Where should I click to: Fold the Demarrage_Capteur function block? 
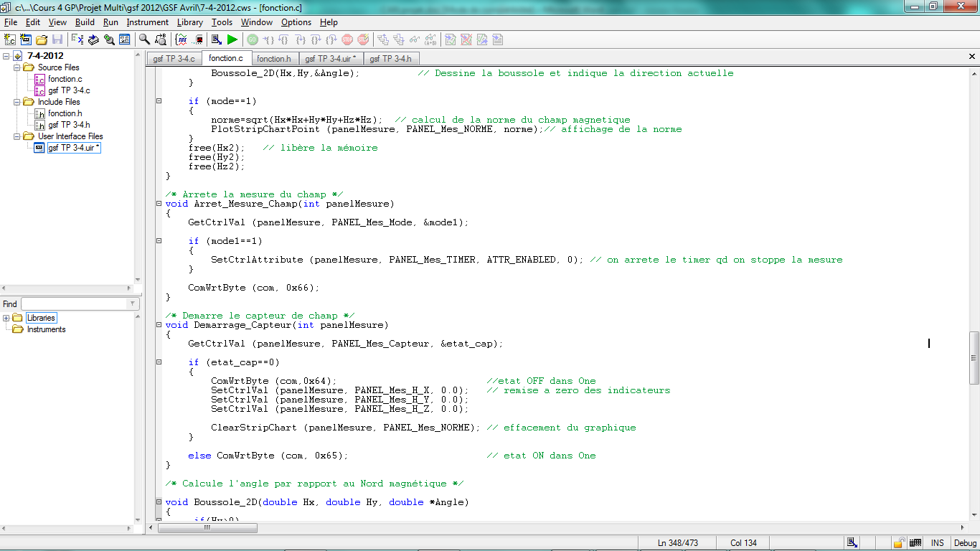point(159,325)
